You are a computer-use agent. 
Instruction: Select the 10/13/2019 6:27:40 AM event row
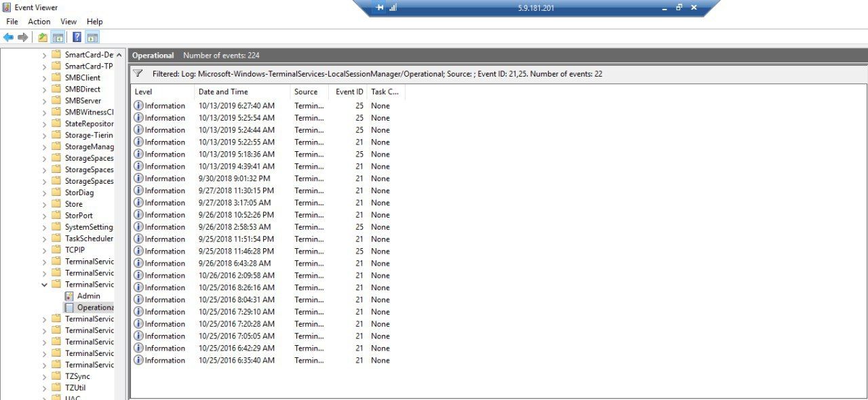pyautogui.click(x=236, y=106)
